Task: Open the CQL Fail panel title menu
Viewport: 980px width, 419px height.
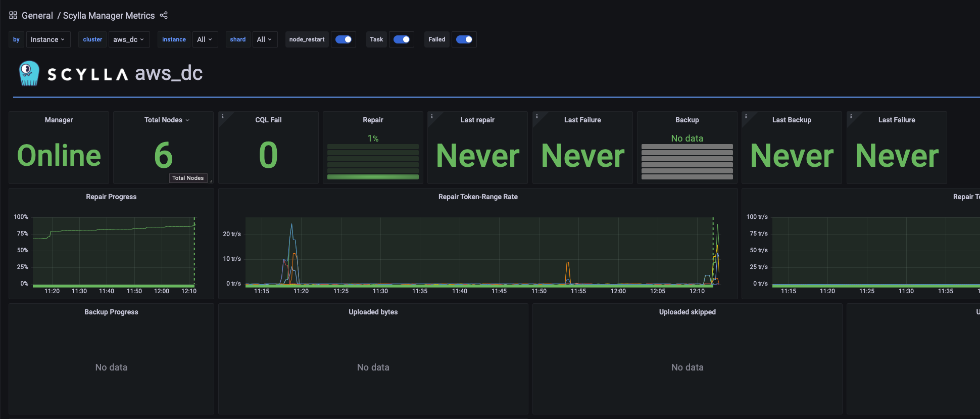Action: (268, 120)
